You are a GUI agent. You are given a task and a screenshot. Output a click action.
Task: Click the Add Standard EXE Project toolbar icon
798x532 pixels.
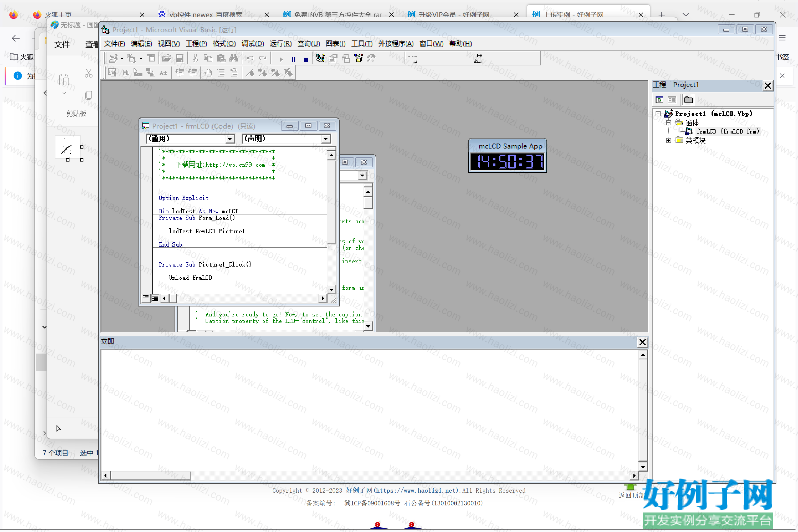point(113,58)
